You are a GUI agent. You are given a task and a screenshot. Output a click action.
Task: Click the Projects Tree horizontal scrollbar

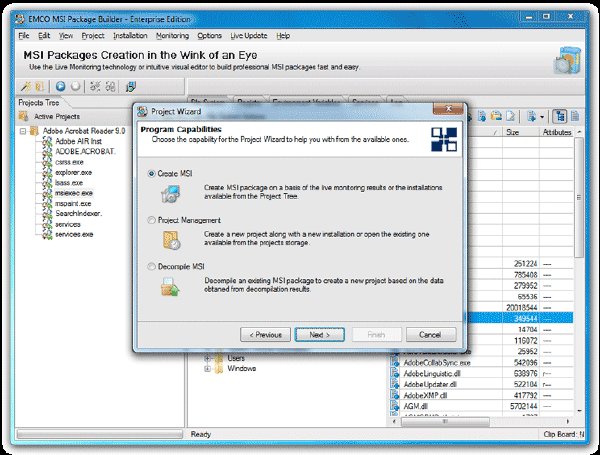tap(99, 434)
